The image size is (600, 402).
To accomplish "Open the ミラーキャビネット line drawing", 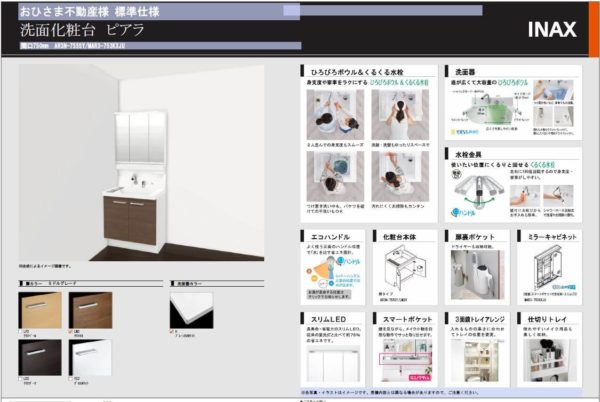I will coord(549,270).
